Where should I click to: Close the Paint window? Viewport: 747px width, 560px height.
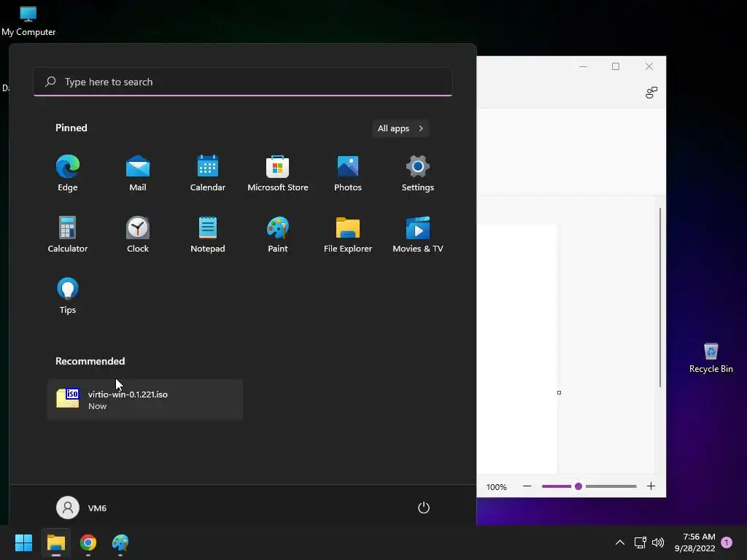[649, 66]
